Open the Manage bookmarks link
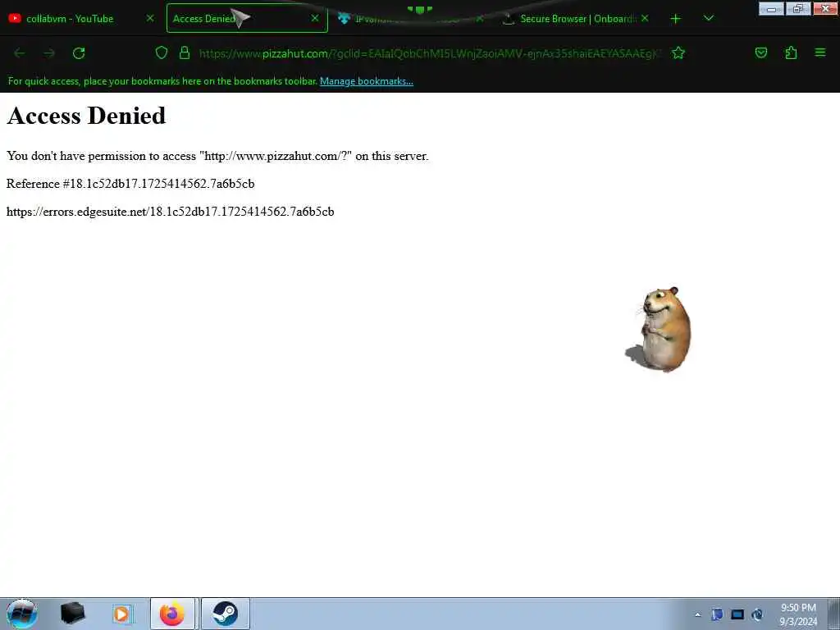This screenshot has width=840, height=630. tap(367, 81)
